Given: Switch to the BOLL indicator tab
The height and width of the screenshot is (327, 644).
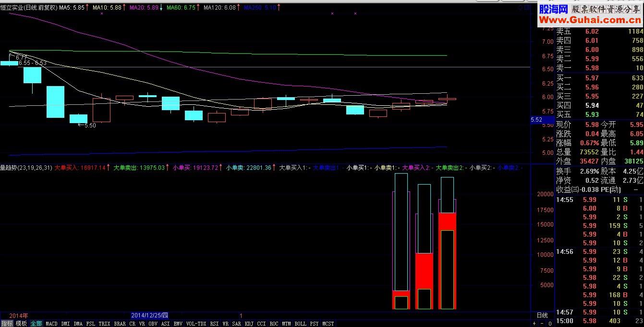Looking at the screenshot, I should point(301,324).
